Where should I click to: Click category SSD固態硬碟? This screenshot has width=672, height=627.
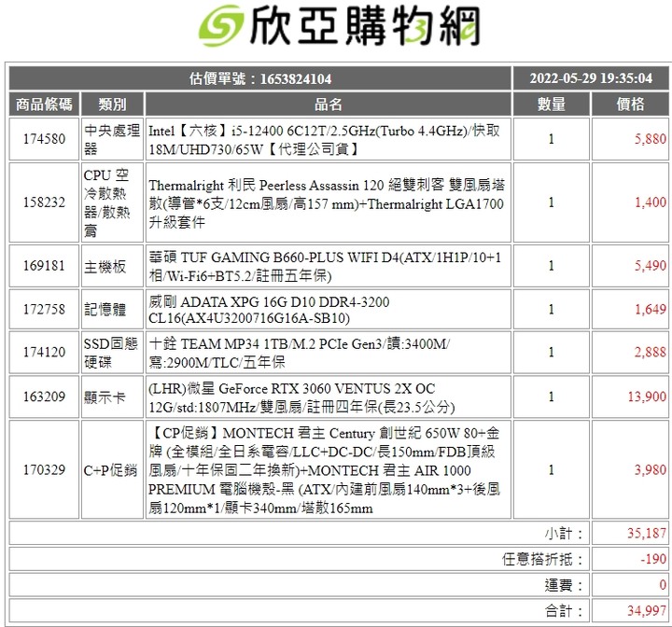(110, 353)
